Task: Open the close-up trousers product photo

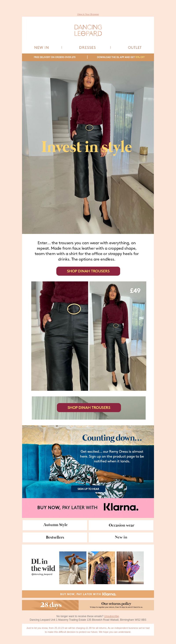Action: coord(60,336)
